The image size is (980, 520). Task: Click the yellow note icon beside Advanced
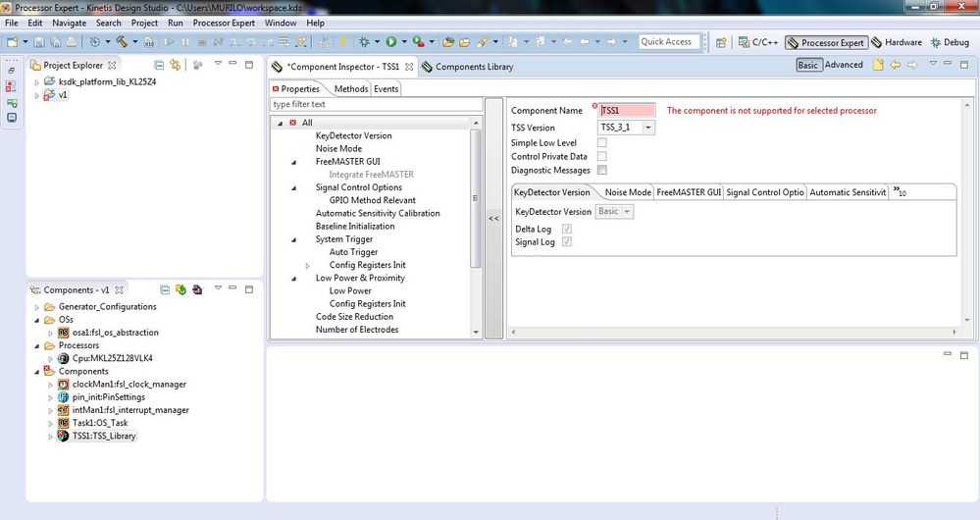pyautogui.click(x=878, y=65)
